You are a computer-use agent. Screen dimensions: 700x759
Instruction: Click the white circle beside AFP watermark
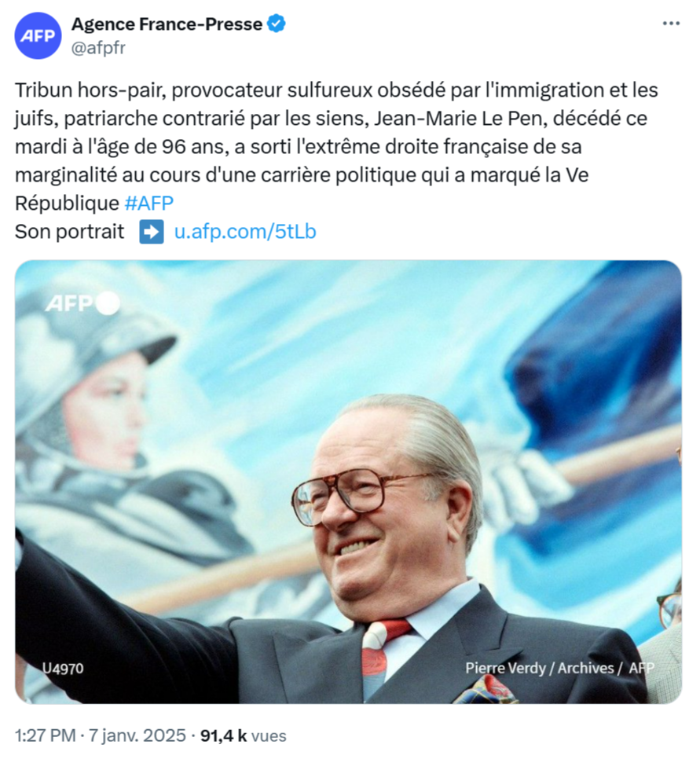[x=108, y=303]
